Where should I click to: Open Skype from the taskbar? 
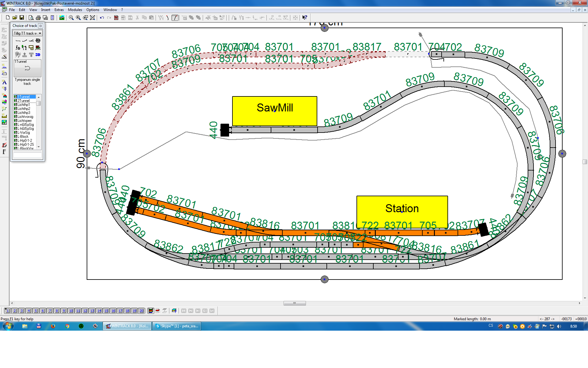click(x=177, y=326)
